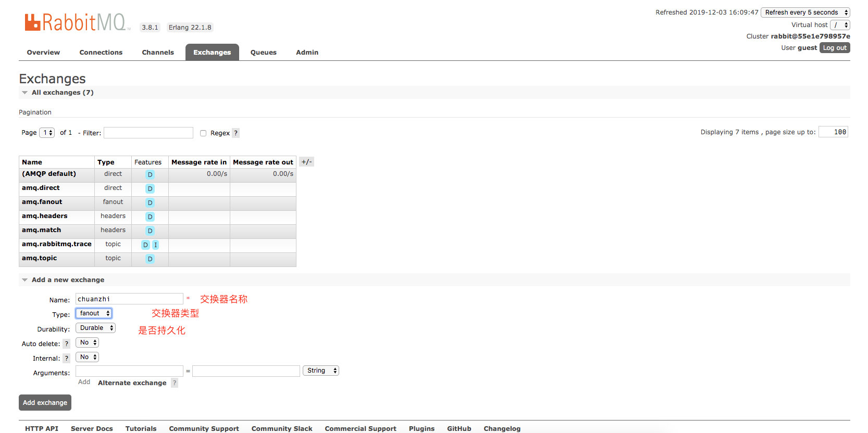The image size is (868, 433).
Task: Click the I internal badge for amq.rabbitmq.trace
Action: click(155, 245)
